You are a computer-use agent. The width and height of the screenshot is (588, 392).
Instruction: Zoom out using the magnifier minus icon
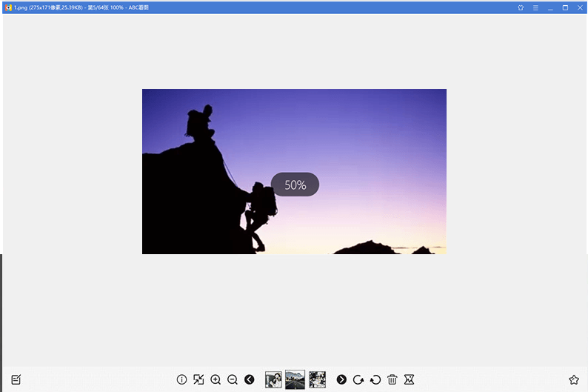point(233,379)
